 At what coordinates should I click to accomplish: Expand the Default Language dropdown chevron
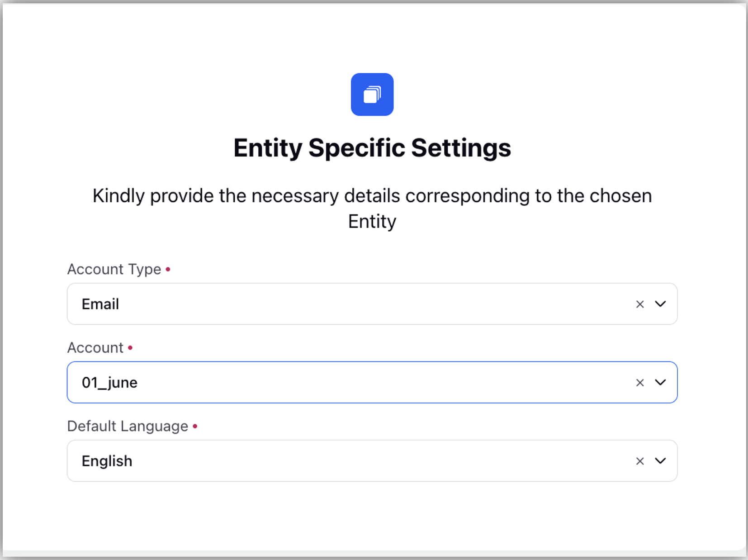point(660,460)
